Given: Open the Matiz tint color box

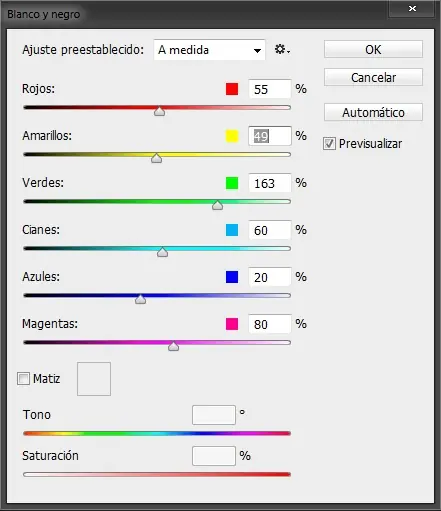Looking at the screenshot, I should (94, 379).
